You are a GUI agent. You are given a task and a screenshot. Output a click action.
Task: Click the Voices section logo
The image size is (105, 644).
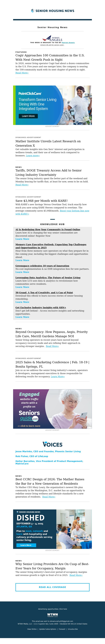coord(52,444)
